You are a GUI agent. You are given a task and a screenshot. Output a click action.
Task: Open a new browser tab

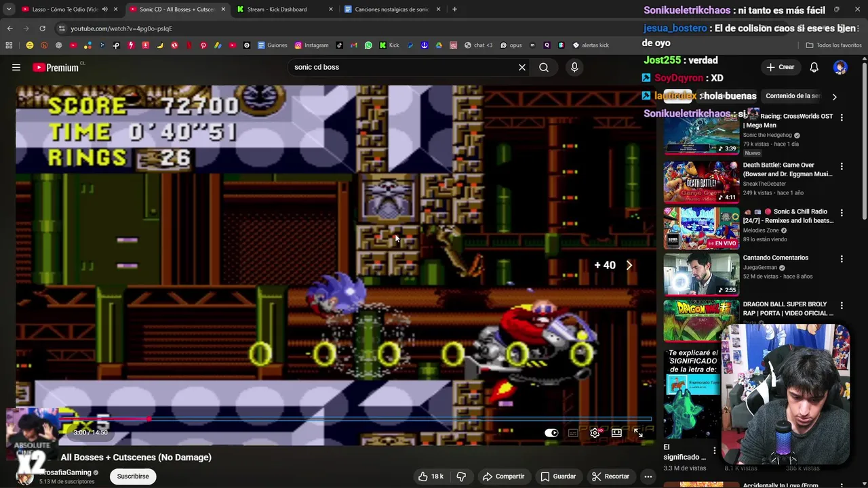[x=454, y=9]
